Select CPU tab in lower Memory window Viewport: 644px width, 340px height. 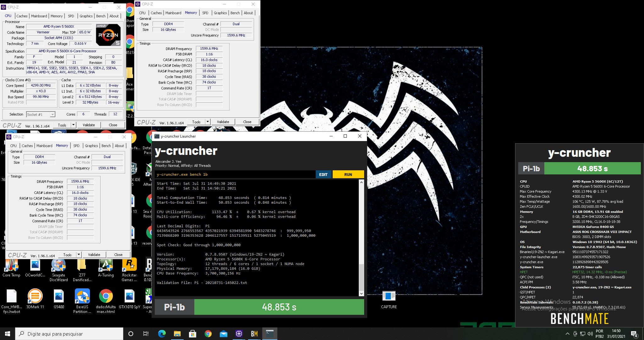(x=13, y=146)
